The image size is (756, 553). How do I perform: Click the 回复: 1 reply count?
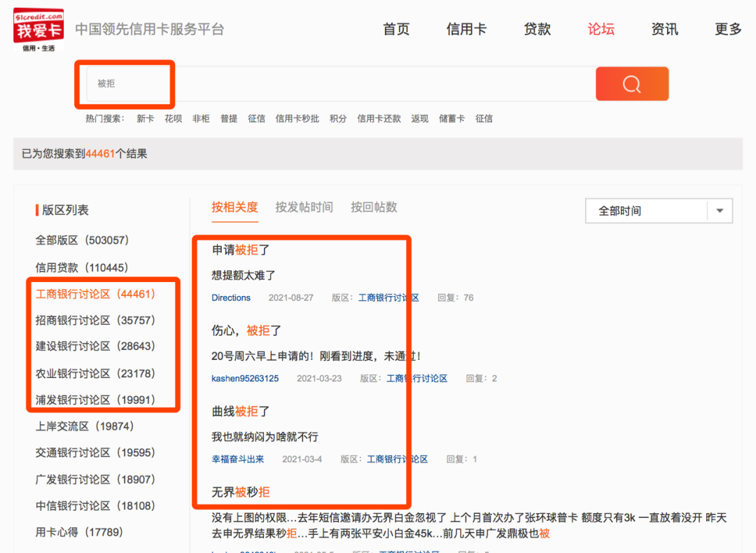point(461,459)
